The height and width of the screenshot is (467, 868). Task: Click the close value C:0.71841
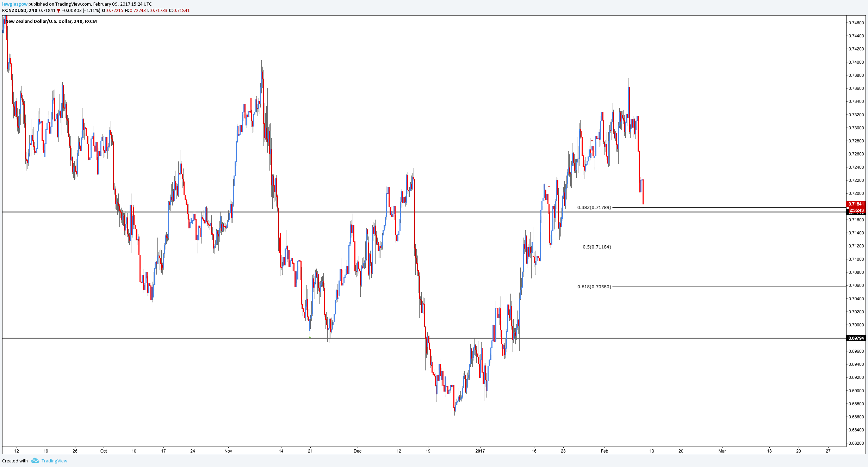point(179,11)
